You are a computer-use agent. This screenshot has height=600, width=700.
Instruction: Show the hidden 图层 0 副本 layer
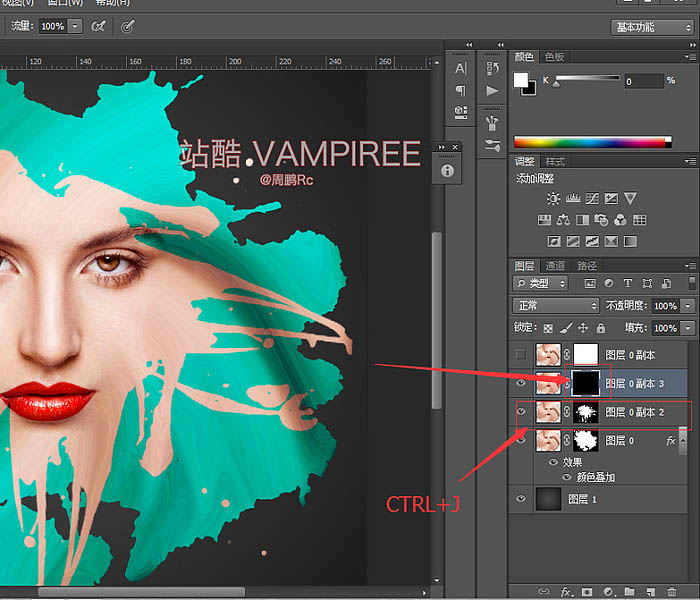point(519,355)
